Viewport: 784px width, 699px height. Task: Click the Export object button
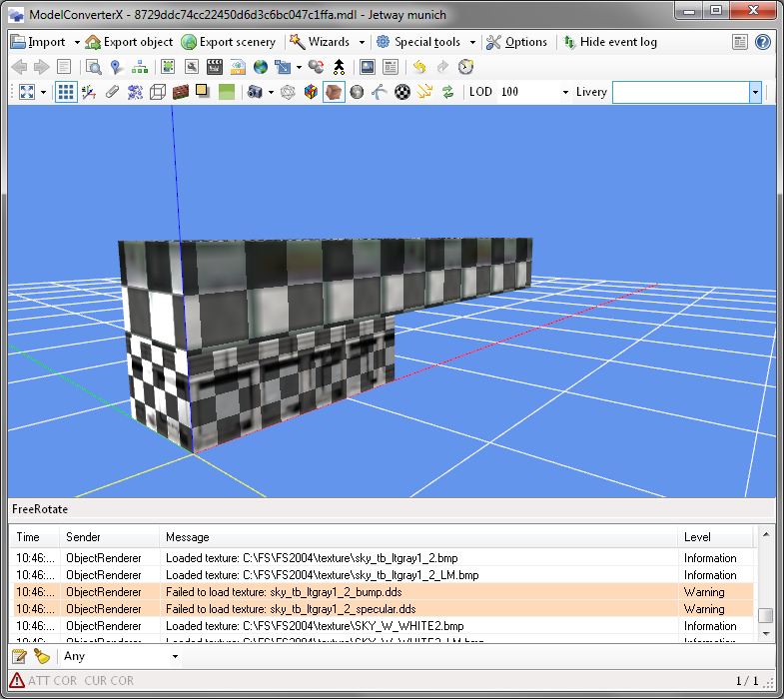(x=129, y=42)
